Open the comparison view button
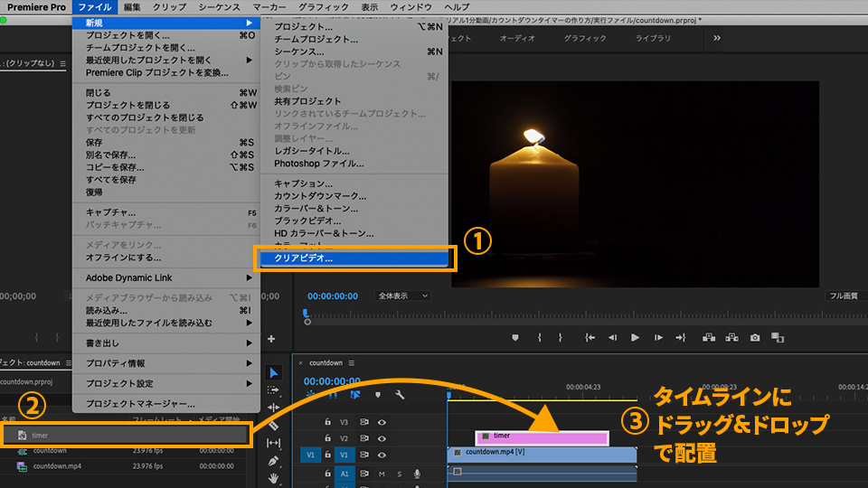 tap(778, 337)
